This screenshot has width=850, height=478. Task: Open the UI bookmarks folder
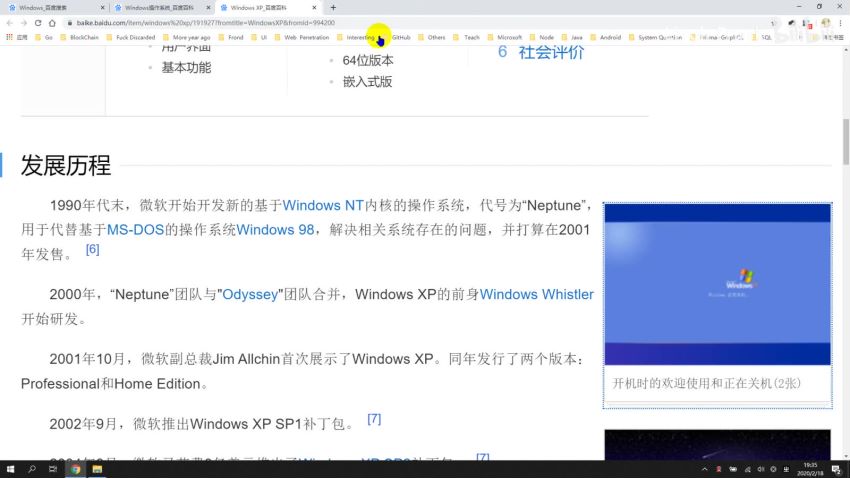point(259,37)
